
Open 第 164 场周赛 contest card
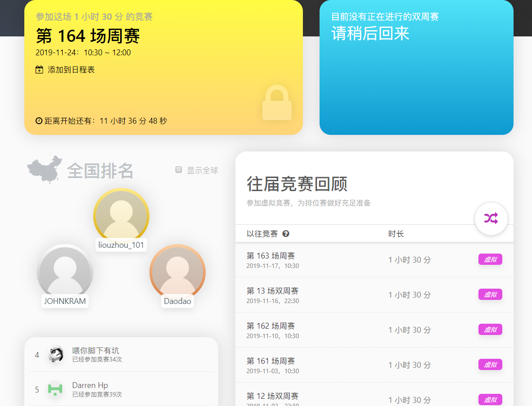click(x=87, y=37)
